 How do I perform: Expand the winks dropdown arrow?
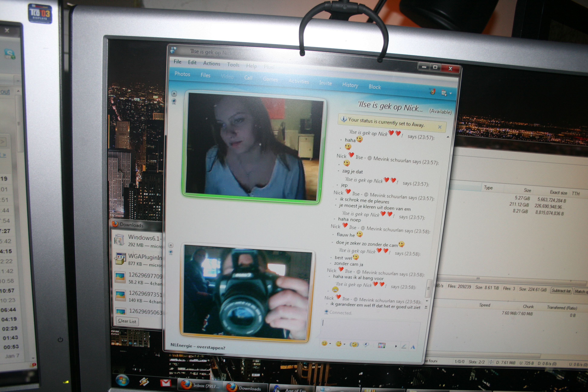pos(345,344)
